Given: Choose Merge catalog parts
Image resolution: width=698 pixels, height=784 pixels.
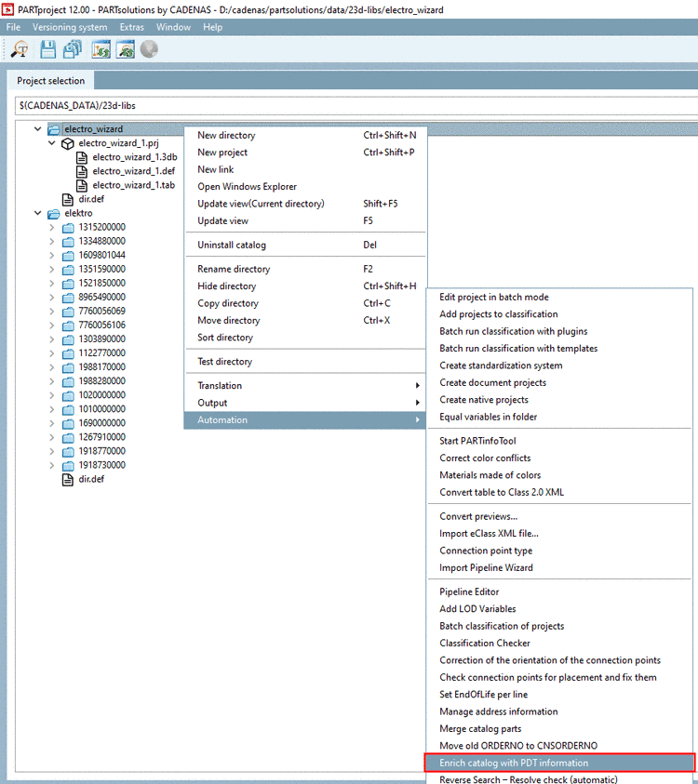Looking at the screenshot, I should tap(559, 728).
